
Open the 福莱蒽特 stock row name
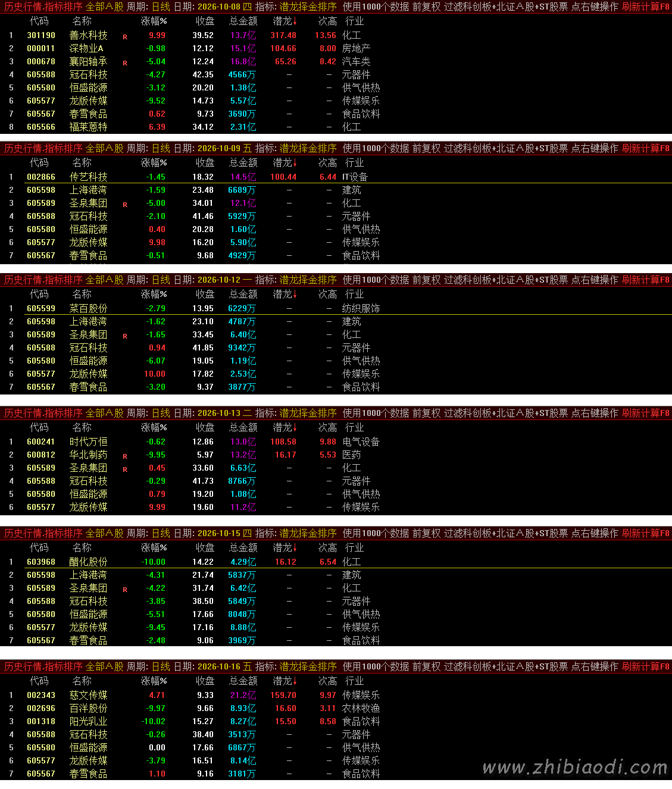(x=89, y=127)
